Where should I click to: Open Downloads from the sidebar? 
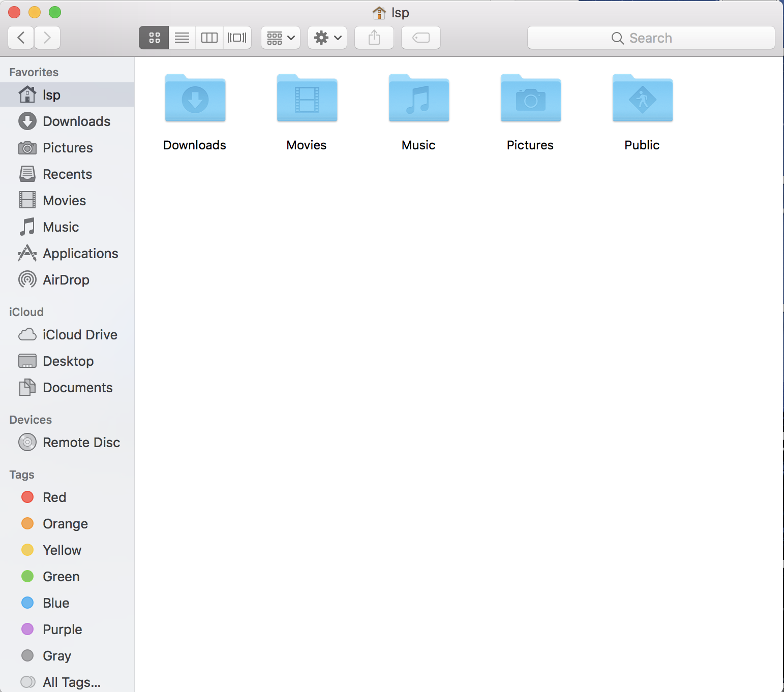pyautogui.click(x=67, y=121)
